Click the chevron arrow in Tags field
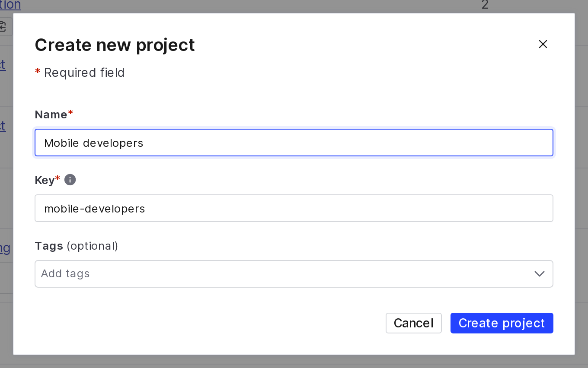Viewport: 588px width, 368px height. click(x=539, y=274)
